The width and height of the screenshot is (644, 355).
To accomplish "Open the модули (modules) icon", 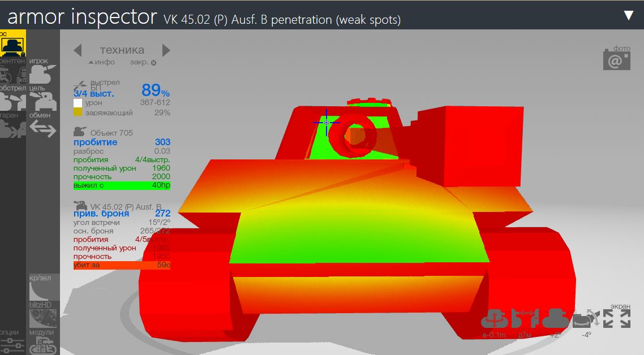I will (42, 342).
